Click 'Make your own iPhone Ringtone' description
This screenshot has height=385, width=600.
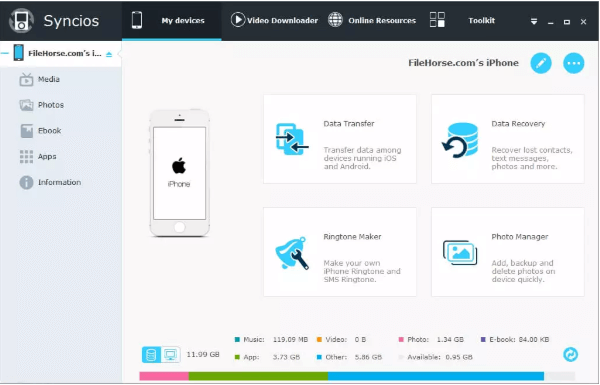coord(362,271)
